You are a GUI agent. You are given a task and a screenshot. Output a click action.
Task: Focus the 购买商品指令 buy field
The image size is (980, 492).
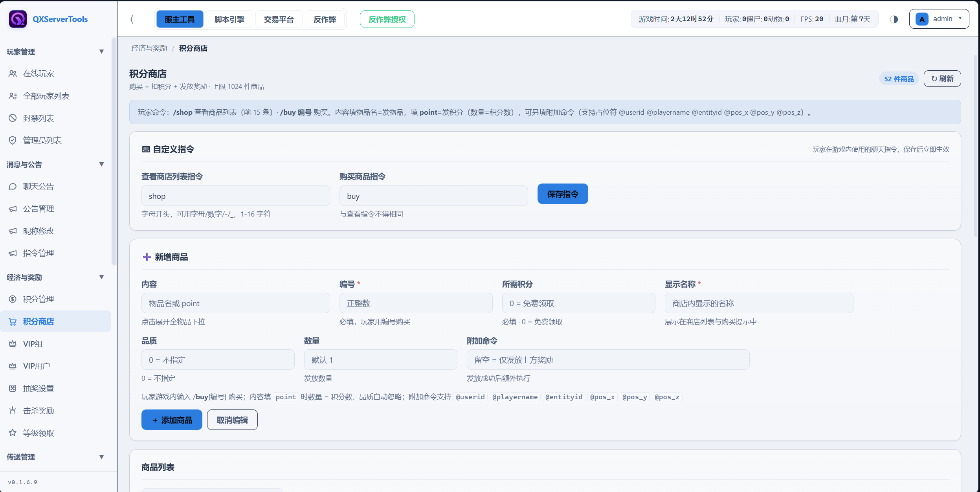(x=434, y=196)
